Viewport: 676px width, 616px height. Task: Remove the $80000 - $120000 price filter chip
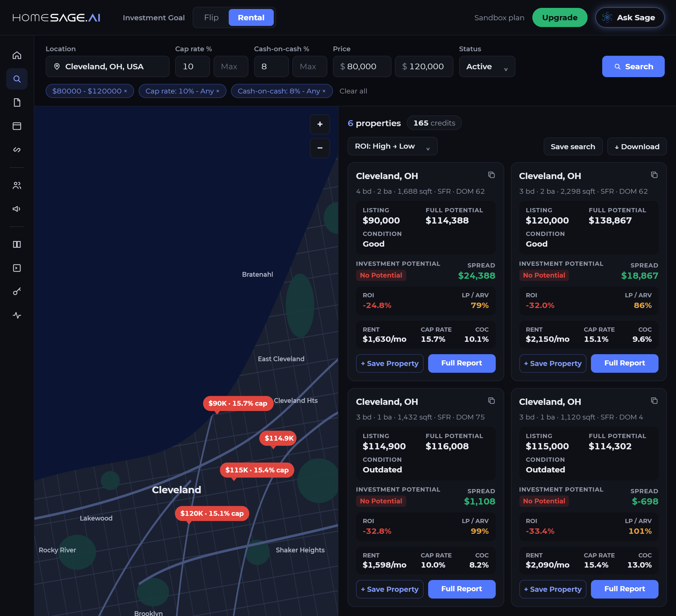pyautogui.click(x=125, y=91)
